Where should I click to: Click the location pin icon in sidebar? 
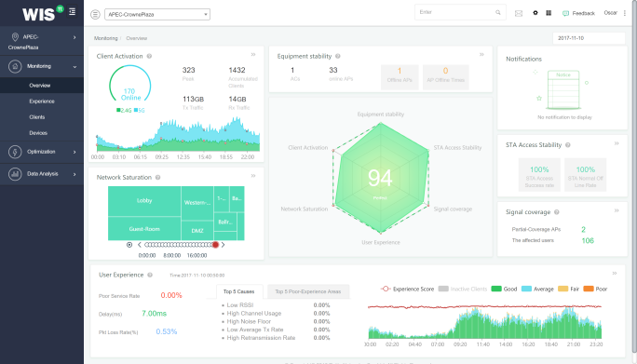15,37
